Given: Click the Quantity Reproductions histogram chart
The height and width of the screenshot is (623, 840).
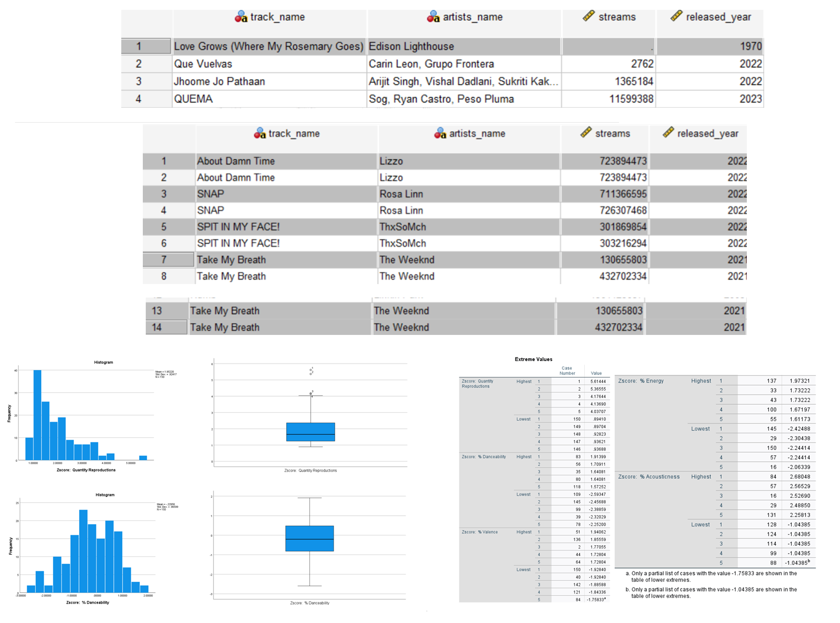Looking at the screenshot, I should 89,416.
